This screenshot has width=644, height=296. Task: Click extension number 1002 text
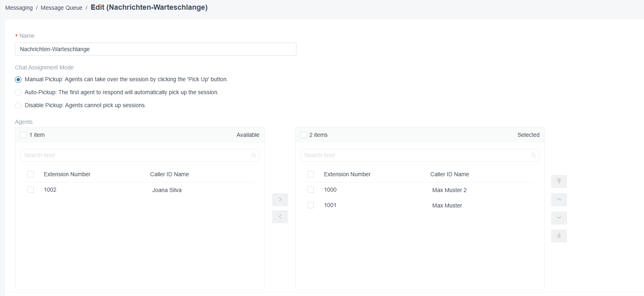(x=50, y=190)
